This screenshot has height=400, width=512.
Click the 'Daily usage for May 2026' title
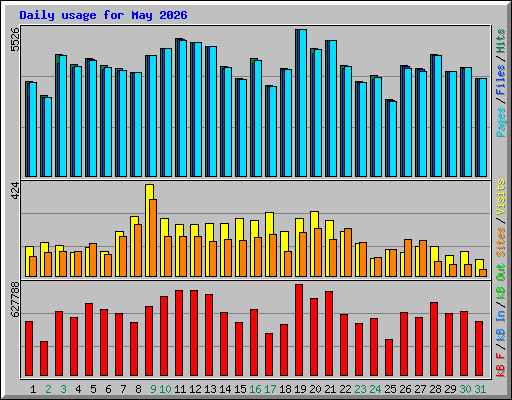[x=103, y=15]
